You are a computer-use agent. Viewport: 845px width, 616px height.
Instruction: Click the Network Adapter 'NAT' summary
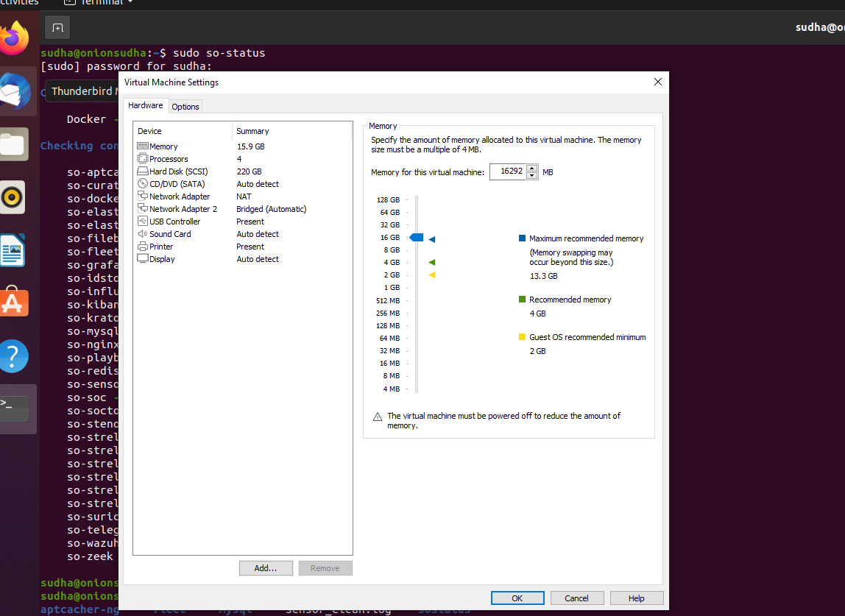244,197
